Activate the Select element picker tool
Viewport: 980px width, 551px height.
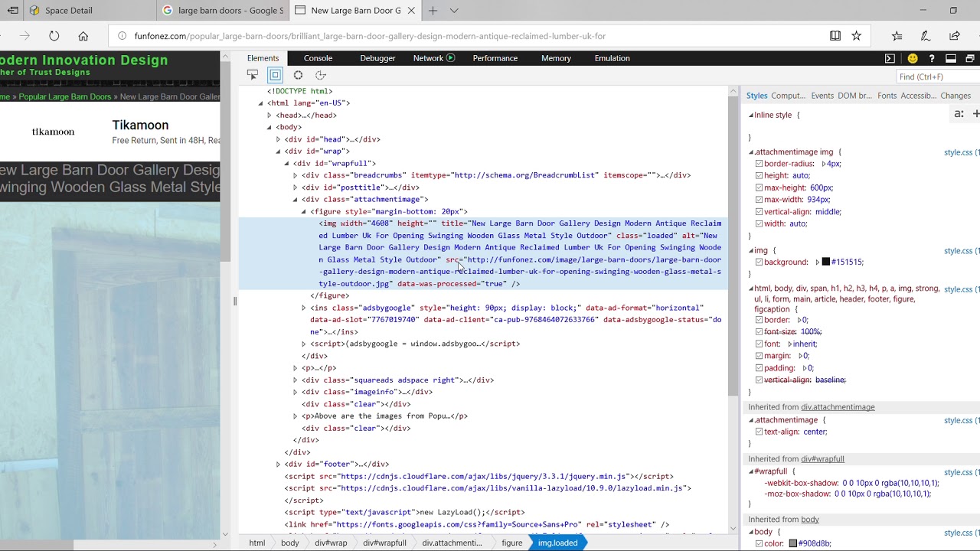[253, 75]
